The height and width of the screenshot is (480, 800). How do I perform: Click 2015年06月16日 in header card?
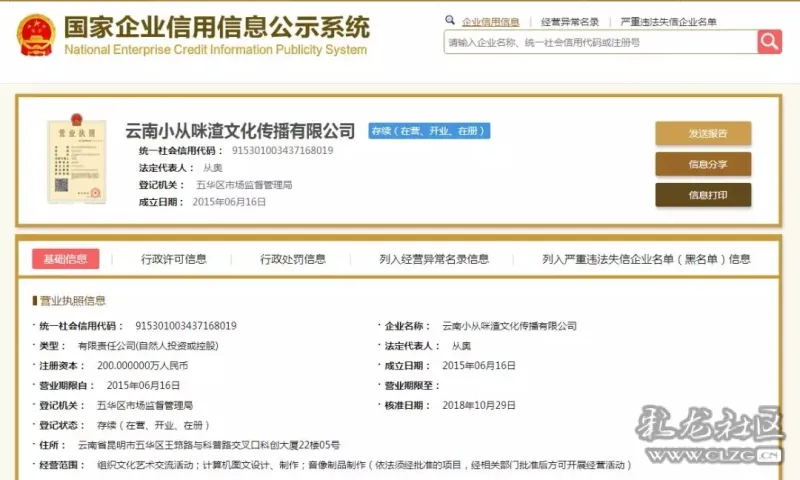coord(229,202)
